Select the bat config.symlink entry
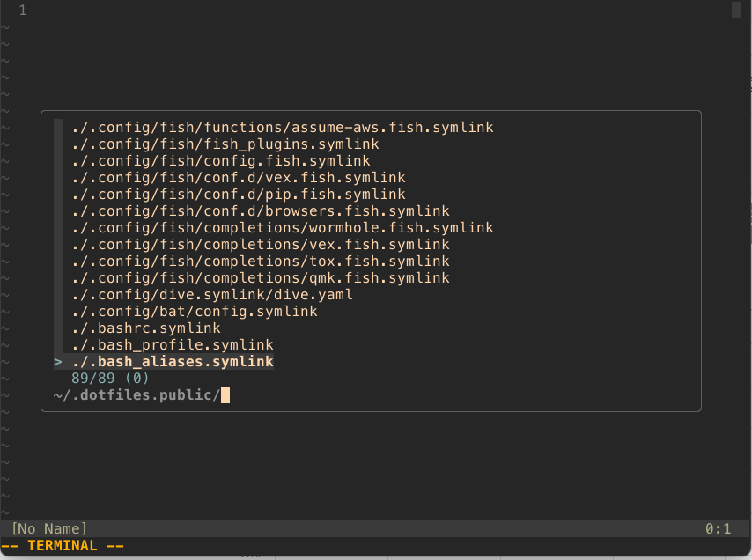 [194, 311]
